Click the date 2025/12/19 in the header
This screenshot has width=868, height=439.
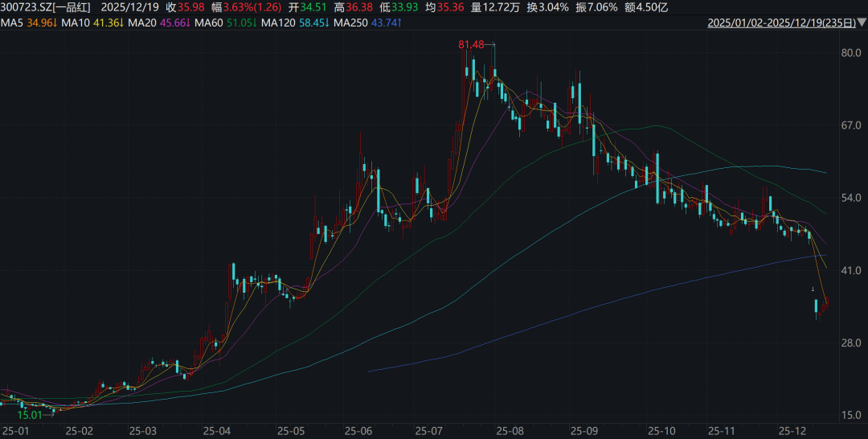click(130, 8)
